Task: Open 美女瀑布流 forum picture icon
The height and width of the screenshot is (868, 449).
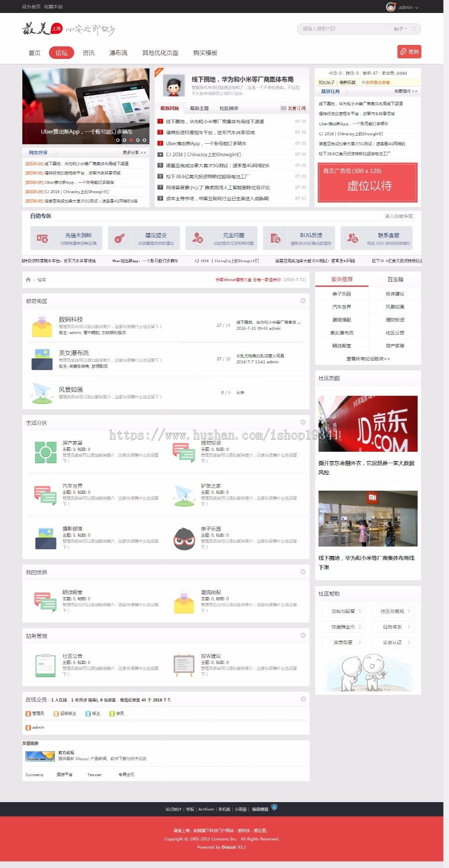Action: 42,359
